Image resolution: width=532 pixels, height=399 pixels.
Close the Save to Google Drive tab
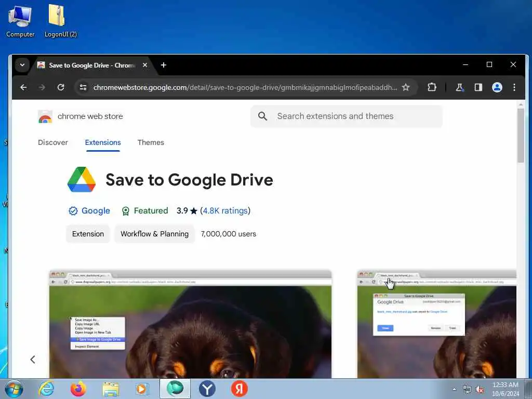pos(145,65)
